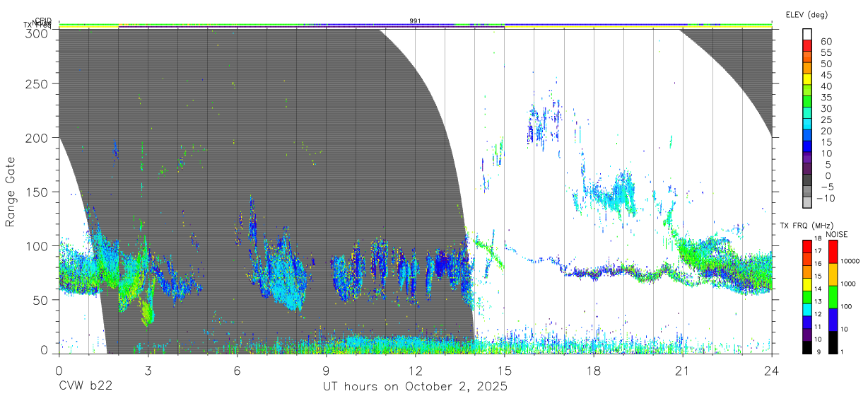Click the '9' tick on UT hours axis
Image resolution: width=868 pixels, height=401 pixels.
point(326,369)
